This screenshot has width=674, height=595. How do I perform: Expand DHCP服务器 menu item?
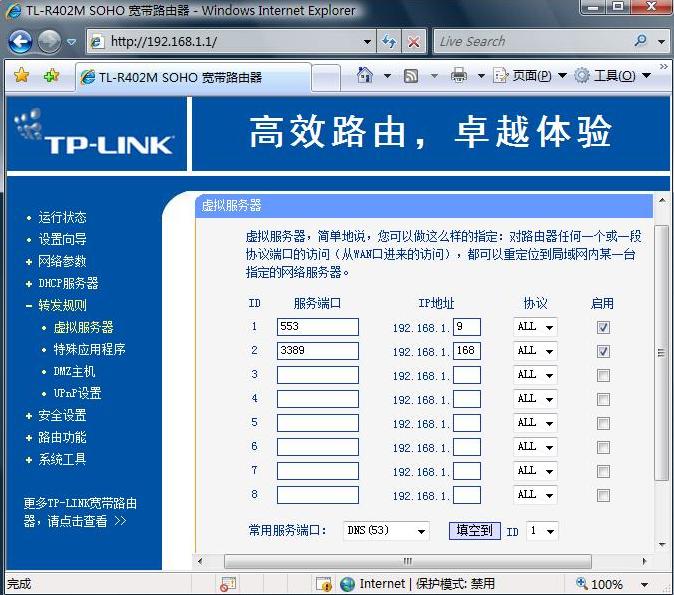68,283
